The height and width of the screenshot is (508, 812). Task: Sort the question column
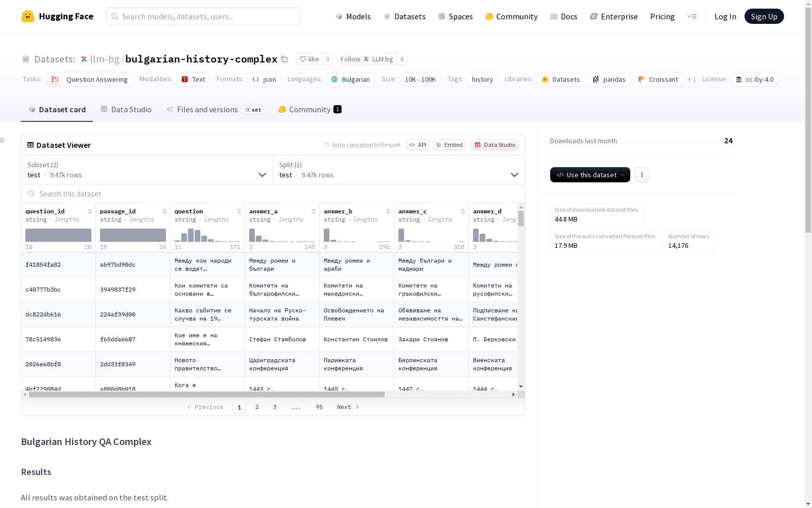point(239,211)
